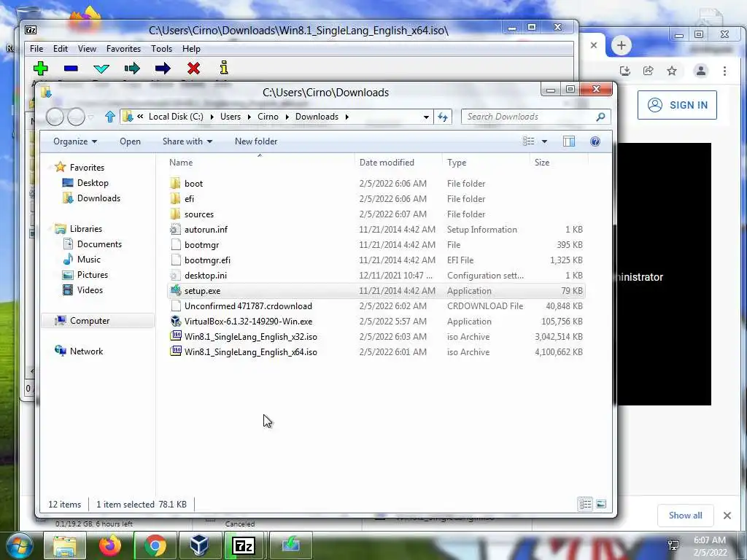Click the 7-Zip taskbar button
The height and width of the screenshot is (560, 747).
coord(244,545)
